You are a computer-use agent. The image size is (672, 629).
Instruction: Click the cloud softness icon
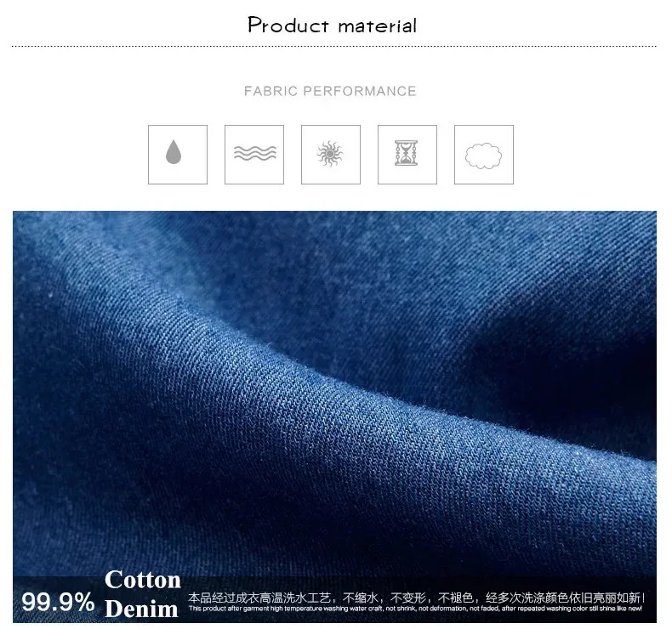484,155
